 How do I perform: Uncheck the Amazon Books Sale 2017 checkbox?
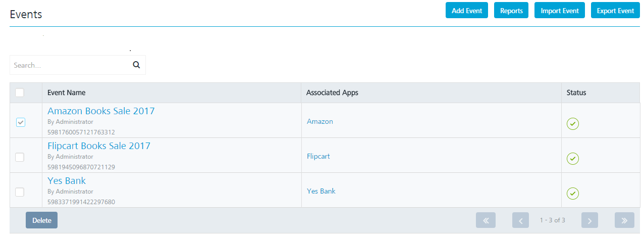tap(21, 122)
